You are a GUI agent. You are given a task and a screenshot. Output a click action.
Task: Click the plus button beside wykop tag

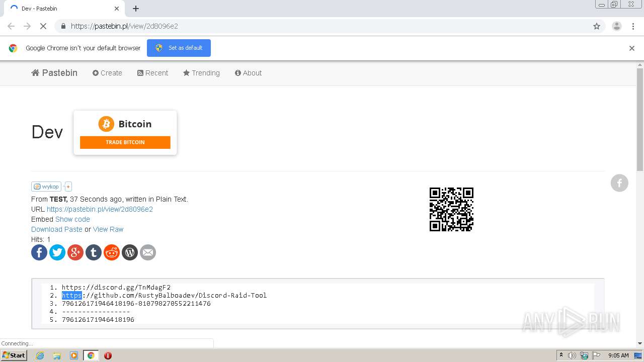coord(67,187)
